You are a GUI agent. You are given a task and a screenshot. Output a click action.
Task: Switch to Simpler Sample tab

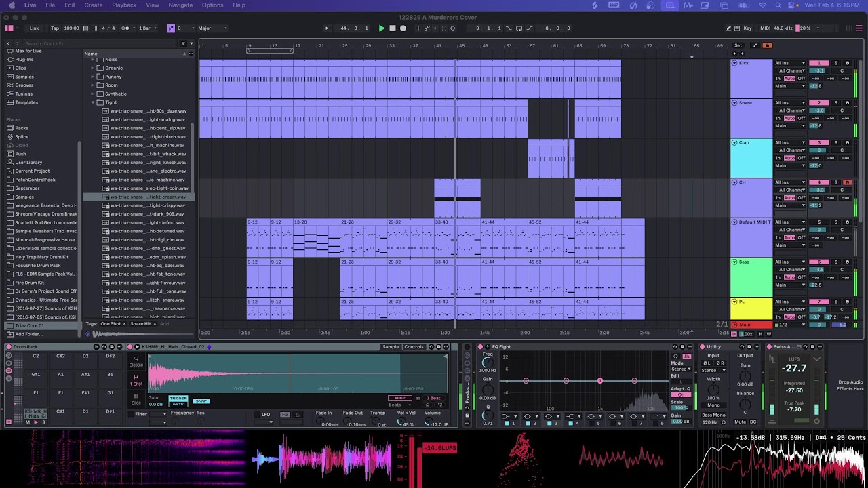[391, 347]
